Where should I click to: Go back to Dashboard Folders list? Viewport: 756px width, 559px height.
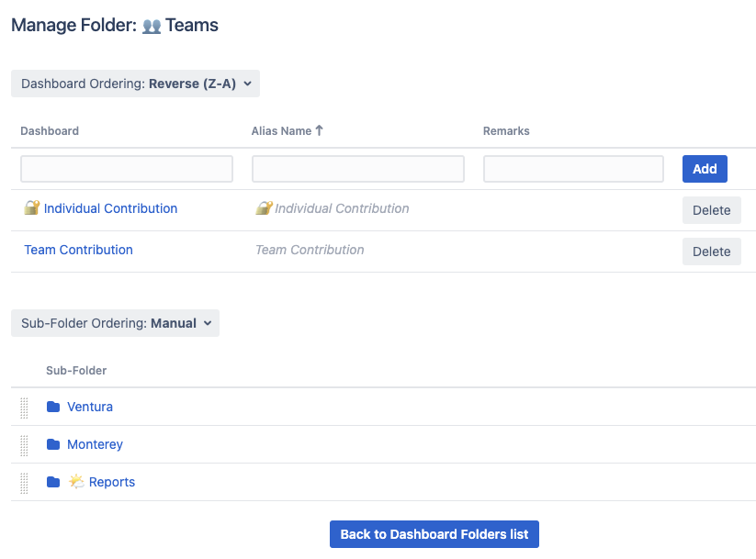point(434,534)
